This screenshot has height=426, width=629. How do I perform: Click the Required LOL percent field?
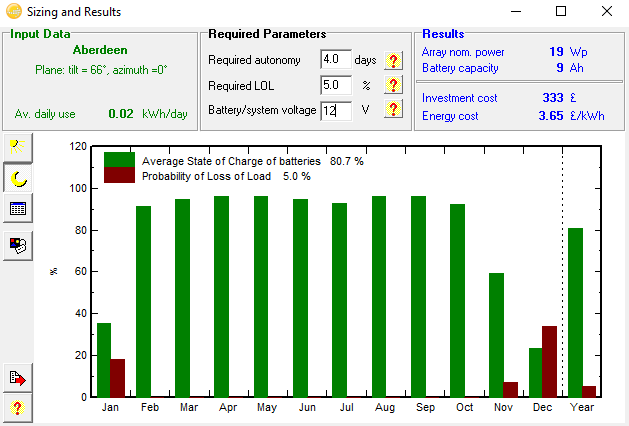point(335,85)
